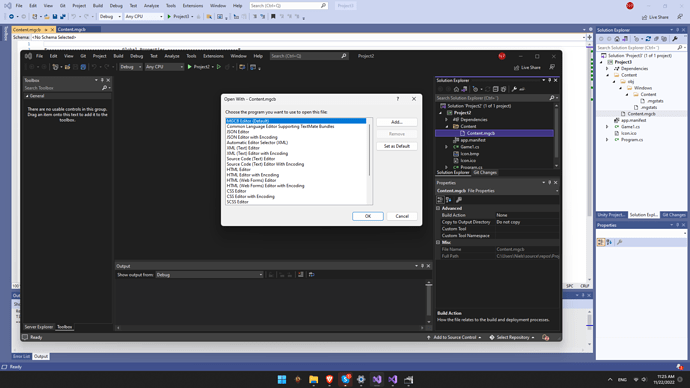690x388 pixels.
Task: Select Automatic Editor Selector (XML)
Action: point(257,143)
